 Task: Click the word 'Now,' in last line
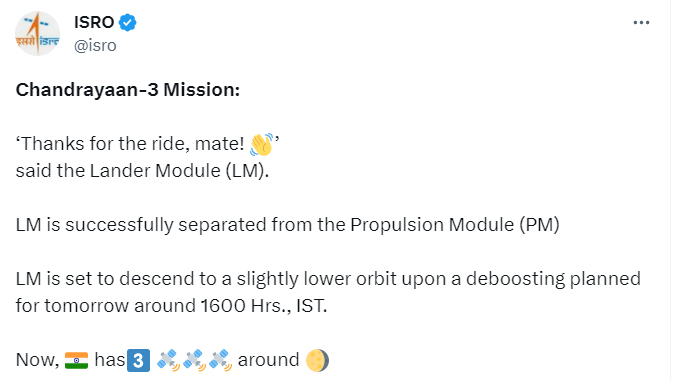37,360
